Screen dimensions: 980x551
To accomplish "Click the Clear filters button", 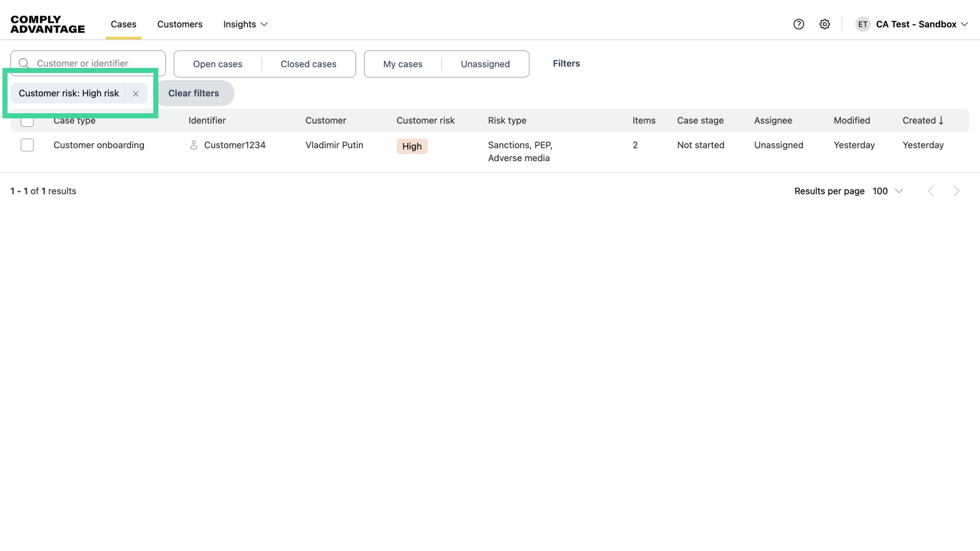I will point(193,93).
